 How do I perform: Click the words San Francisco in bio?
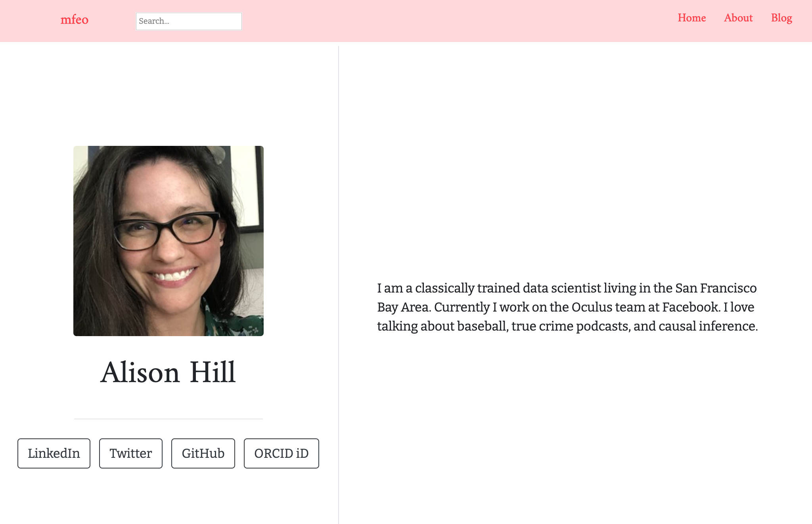716,288
